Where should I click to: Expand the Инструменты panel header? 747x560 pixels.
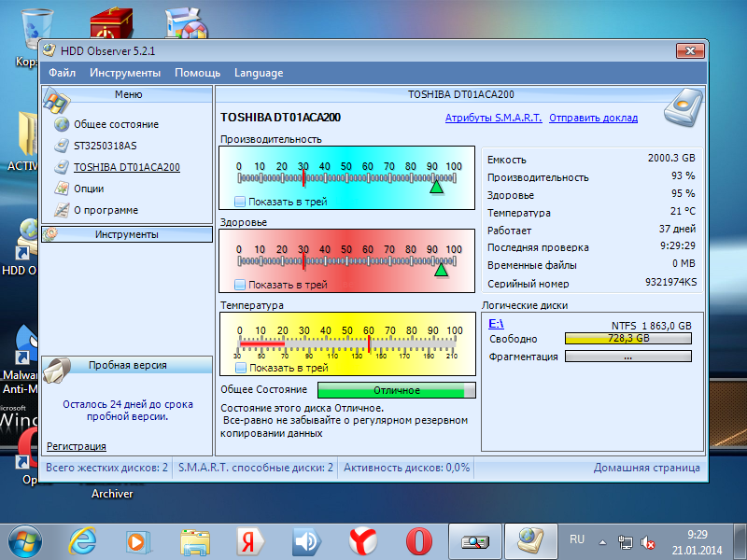(127, 234)
